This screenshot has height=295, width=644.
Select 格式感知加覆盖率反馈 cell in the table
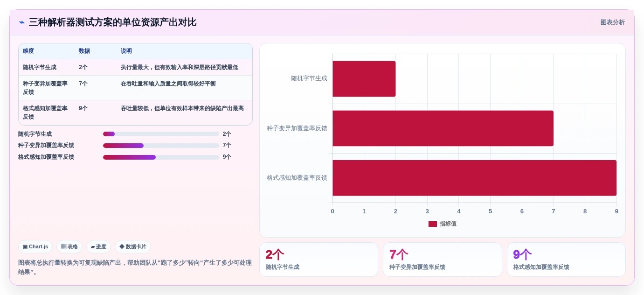tap(47, 112)
